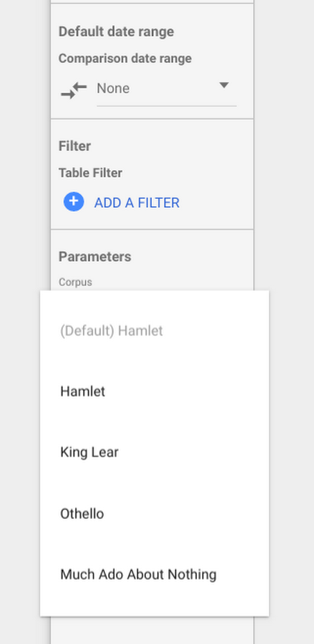Choose the (Default) Hamlet option
This screenshot has width=314, height=644.
point(112,330)
